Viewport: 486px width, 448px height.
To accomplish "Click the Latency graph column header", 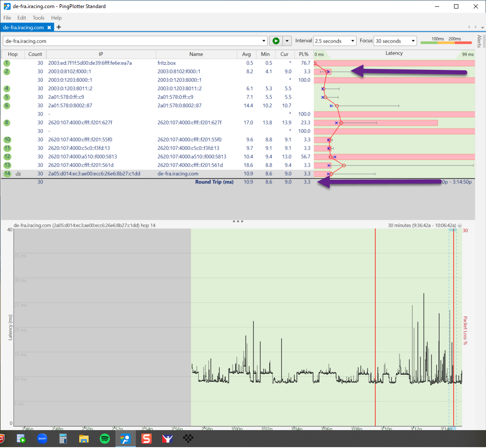I will 394,54.
